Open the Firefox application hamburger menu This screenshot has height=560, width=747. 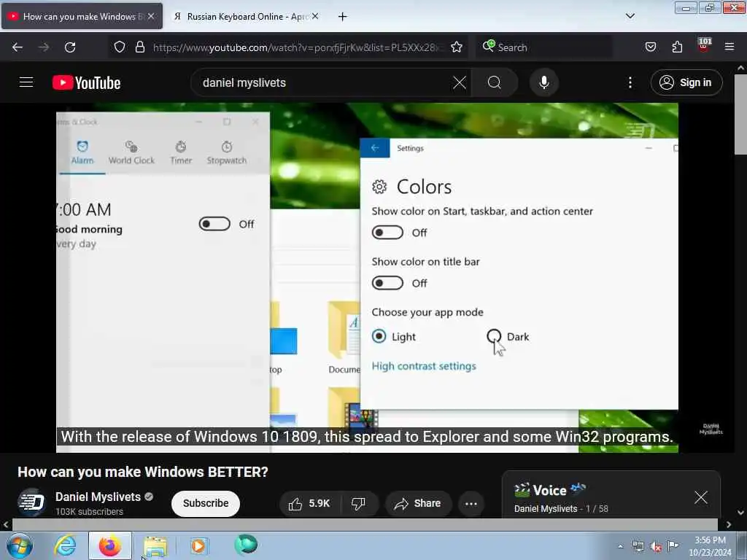tap(729, 47)
